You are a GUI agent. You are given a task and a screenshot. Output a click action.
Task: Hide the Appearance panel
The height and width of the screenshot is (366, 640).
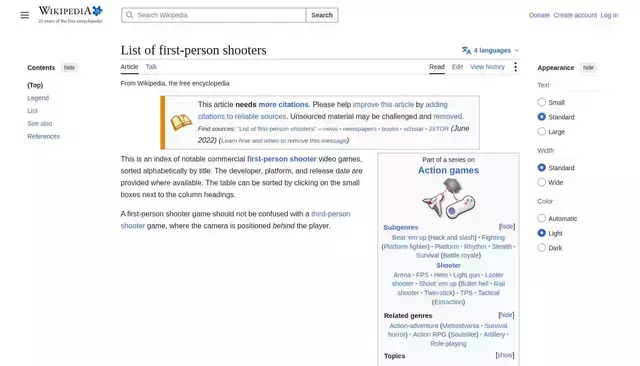point(588,68)
